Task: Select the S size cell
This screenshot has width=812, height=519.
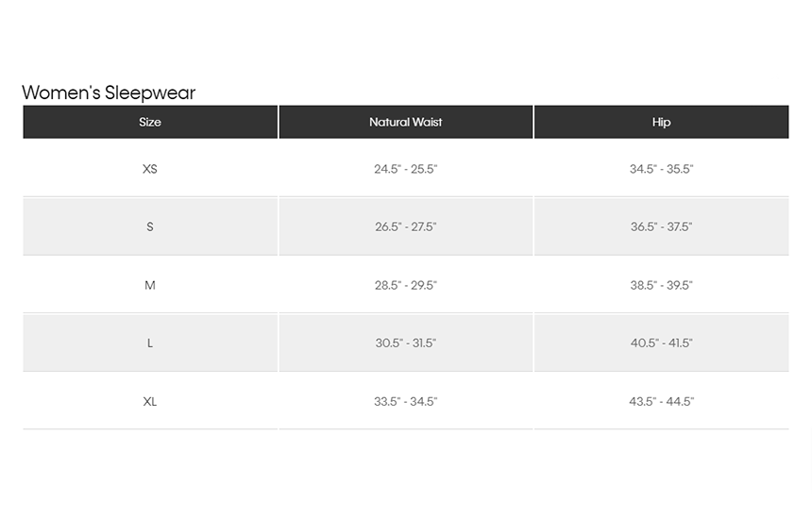Action: (150, 226)
